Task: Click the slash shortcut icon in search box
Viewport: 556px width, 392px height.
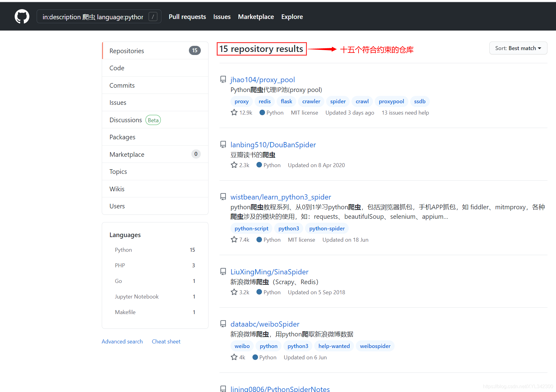Action: (153, 16)
